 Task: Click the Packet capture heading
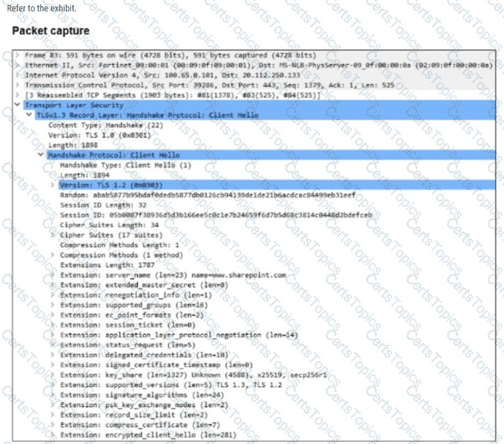click(51, 31)
